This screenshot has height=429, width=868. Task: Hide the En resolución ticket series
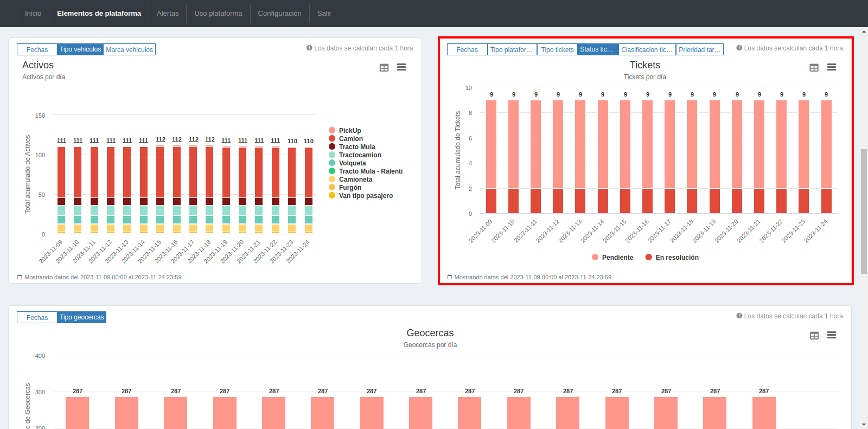click(676, 258)
